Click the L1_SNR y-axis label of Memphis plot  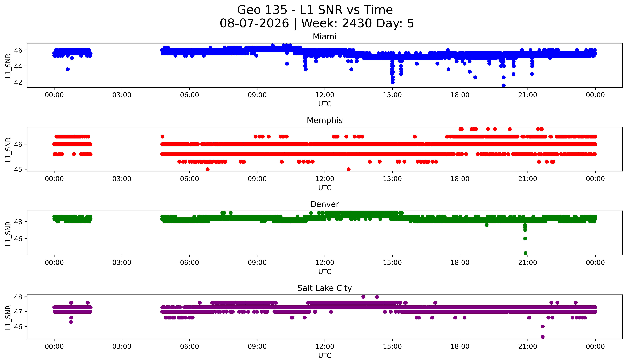(8, 150)
